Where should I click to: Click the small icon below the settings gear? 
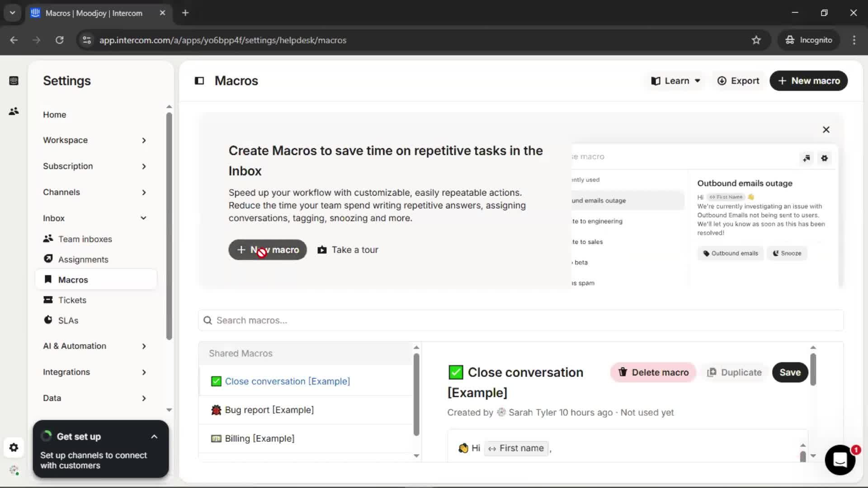(x=14, y=470)
